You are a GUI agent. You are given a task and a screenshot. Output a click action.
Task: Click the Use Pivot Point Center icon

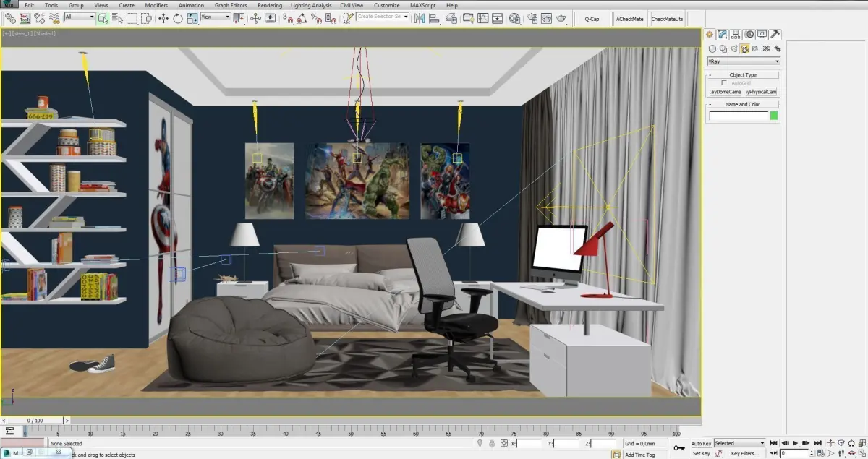(239, 17)
